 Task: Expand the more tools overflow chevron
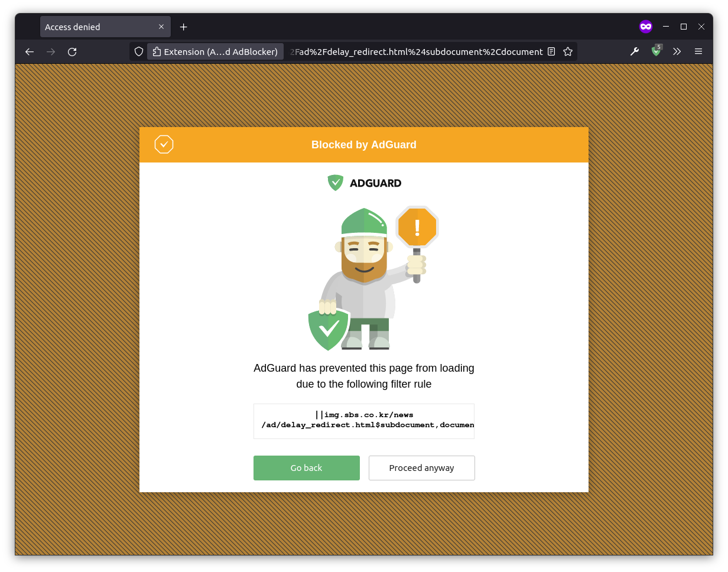[x=677, y=51]
